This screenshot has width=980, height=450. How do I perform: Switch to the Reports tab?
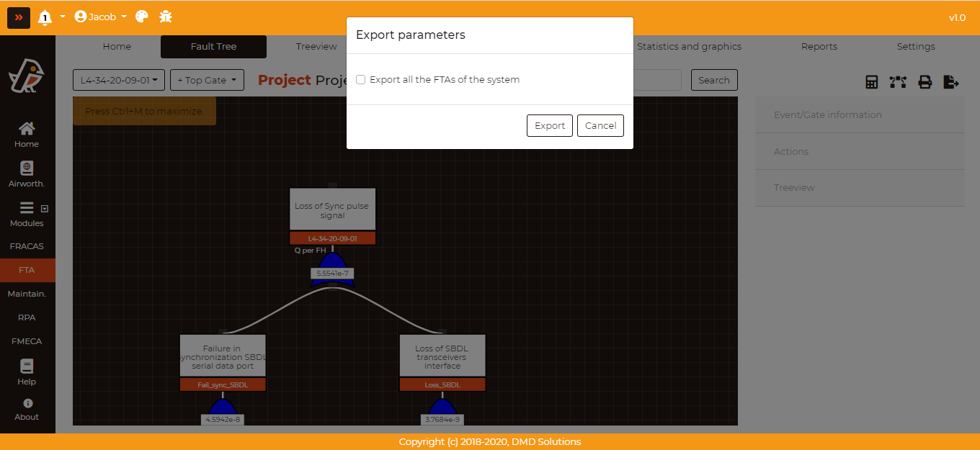[819, 47]
